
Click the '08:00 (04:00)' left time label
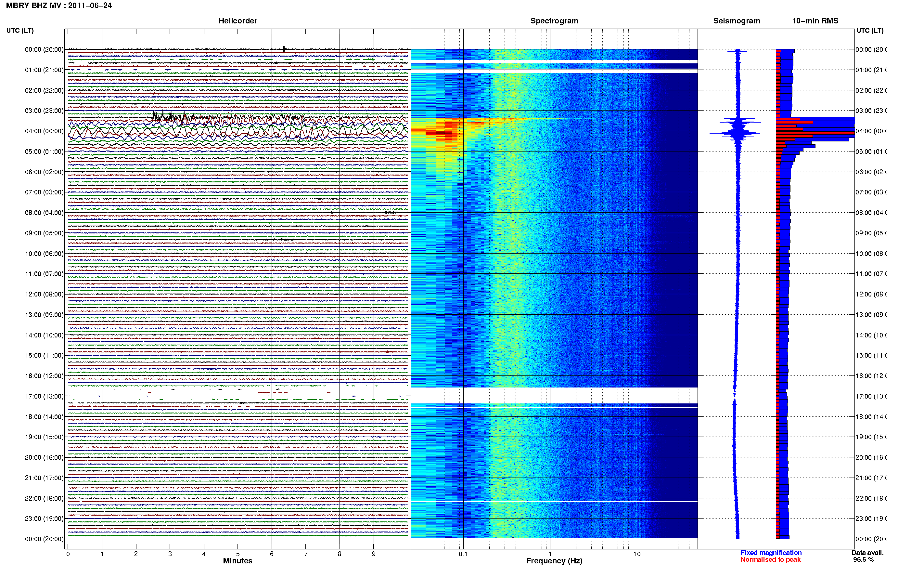[44, 213]
